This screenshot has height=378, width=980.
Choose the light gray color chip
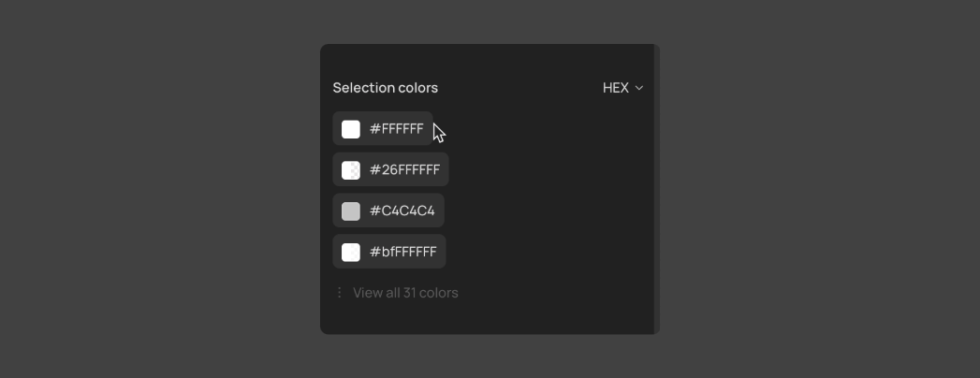[x=388, y=211]
